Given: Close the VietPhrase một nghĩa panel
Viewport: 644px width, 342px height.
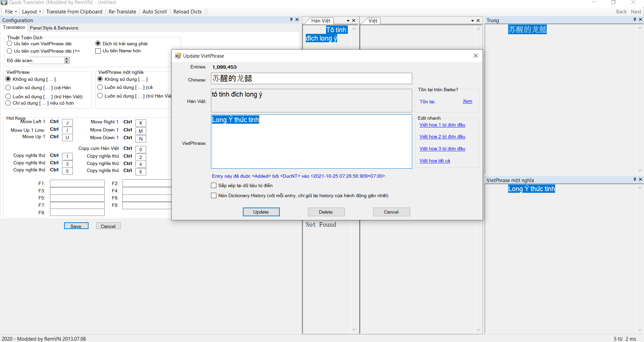Looking at the screenshot, I should tap(640, 180).
